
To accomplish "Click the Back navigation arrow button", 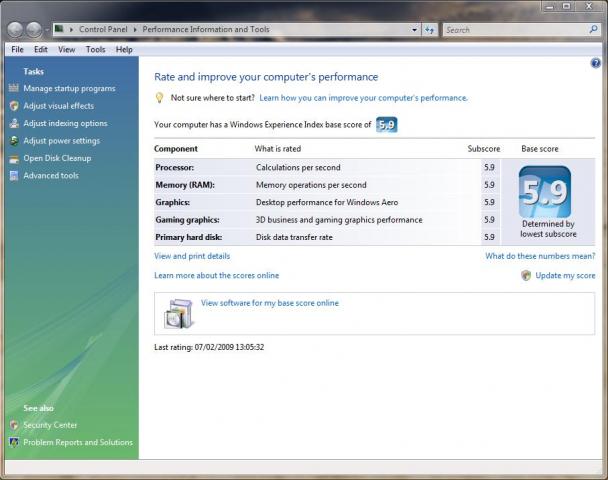I will (x=15, y=29).
